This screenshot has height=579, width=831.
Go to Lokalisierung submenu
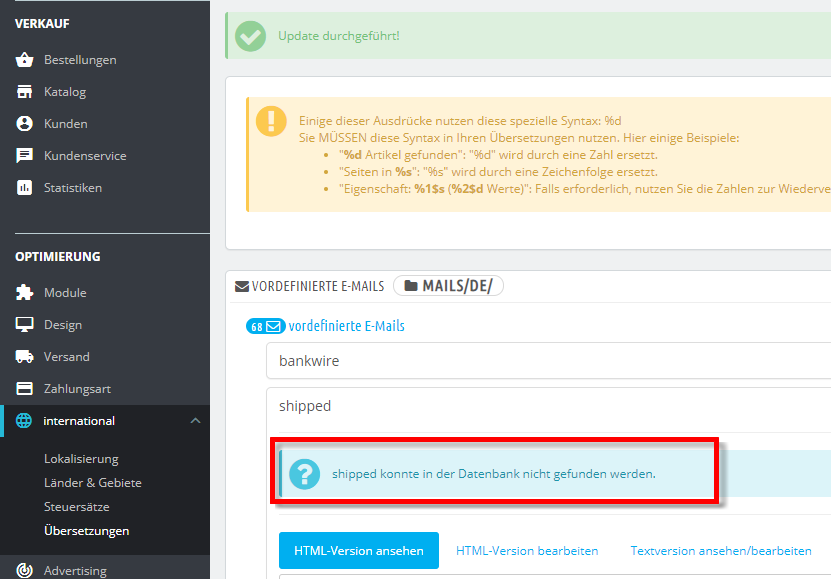81,459
